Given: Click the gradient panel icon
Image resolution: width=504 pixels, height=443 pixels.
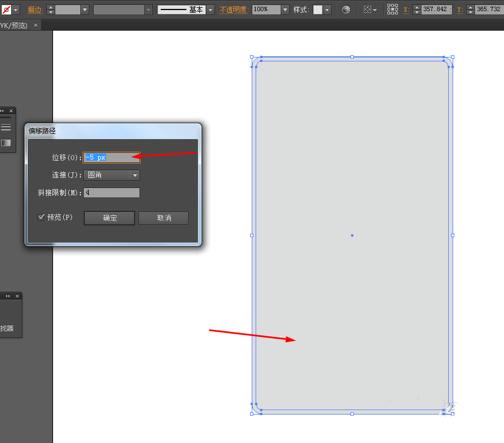Looking at the screenshot, I should (x=6, y=143).
